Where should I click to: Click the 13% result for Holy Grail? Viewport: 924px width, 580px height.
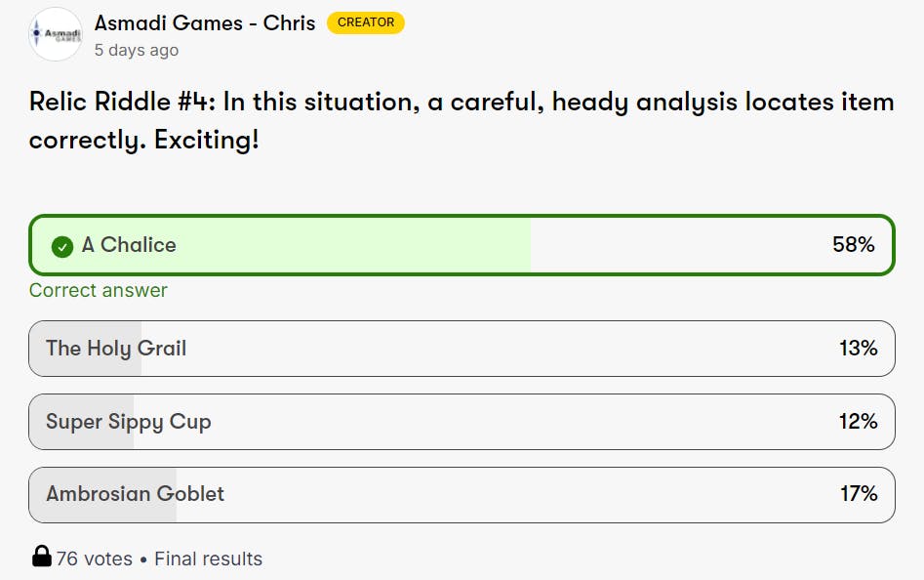click(x=858, y=349)
